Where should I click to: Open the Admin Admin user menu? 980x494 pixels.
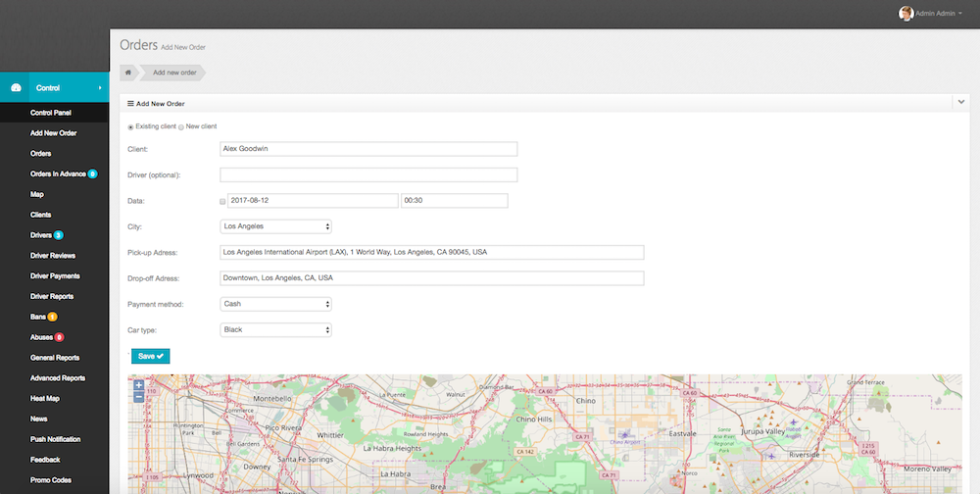pyautogui.click(x=931, y=13)
